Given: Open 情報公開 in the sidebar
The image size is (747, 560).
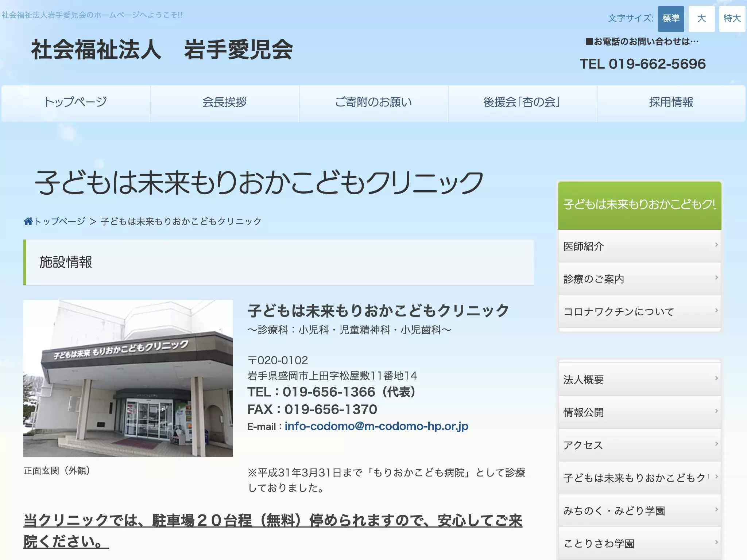Looking at the screenshot, I should tap(640, 412).
